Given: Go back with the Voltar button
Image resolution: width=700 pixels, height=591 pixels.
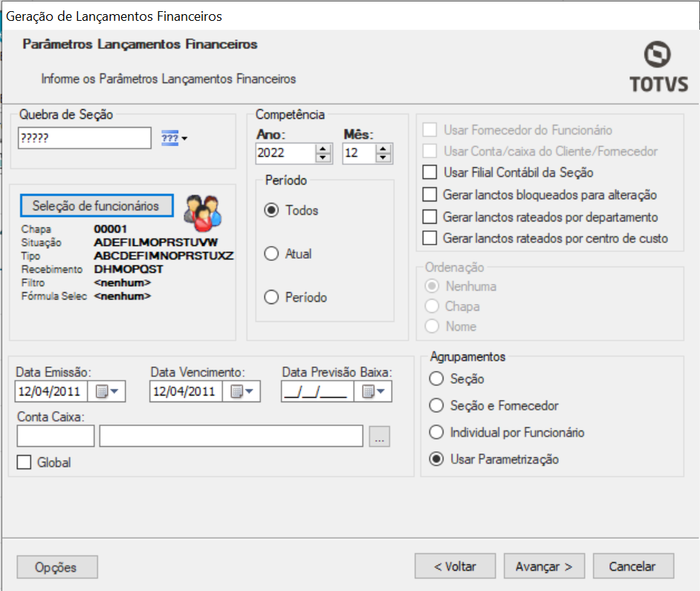Looking at the screenshot, I should [455, 566].
